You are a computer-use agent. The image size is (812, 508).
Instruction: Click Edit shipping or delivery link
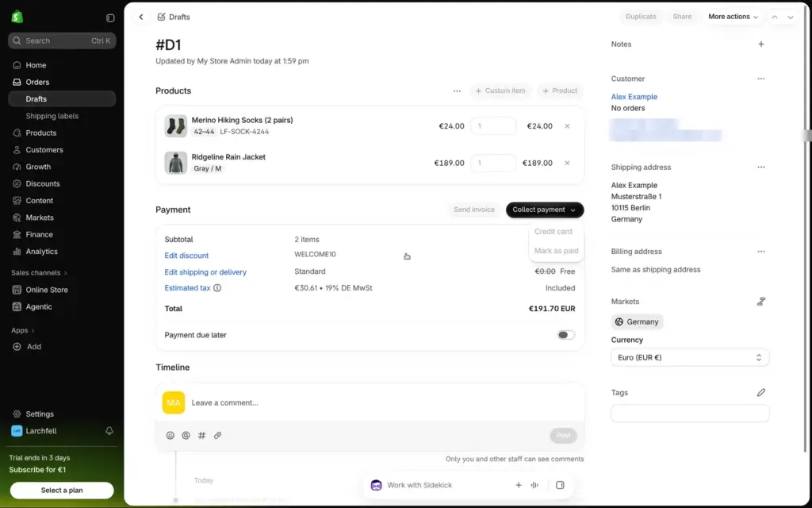(x=205, y=272)
